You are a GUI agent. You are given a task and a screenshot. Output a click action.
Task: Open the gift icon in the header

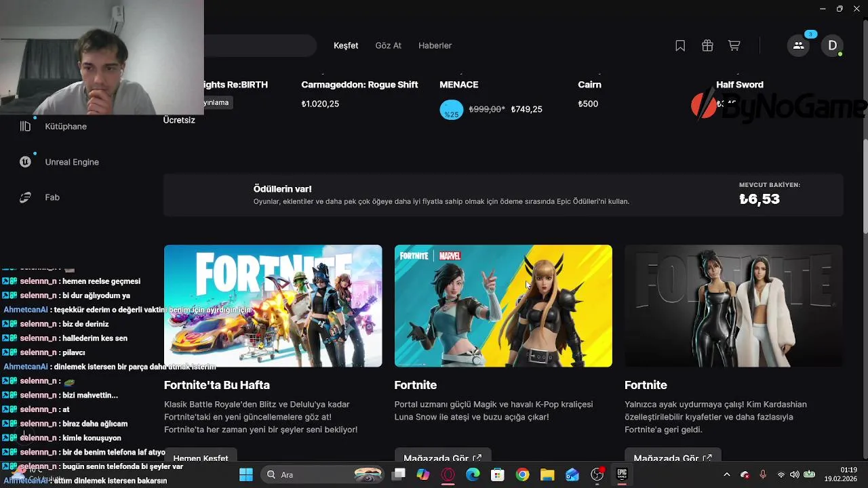[x=707, y=45]
